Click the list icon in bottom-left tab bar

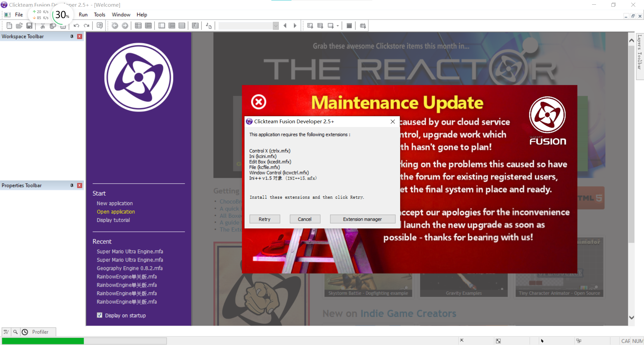[x=6, y=332]
